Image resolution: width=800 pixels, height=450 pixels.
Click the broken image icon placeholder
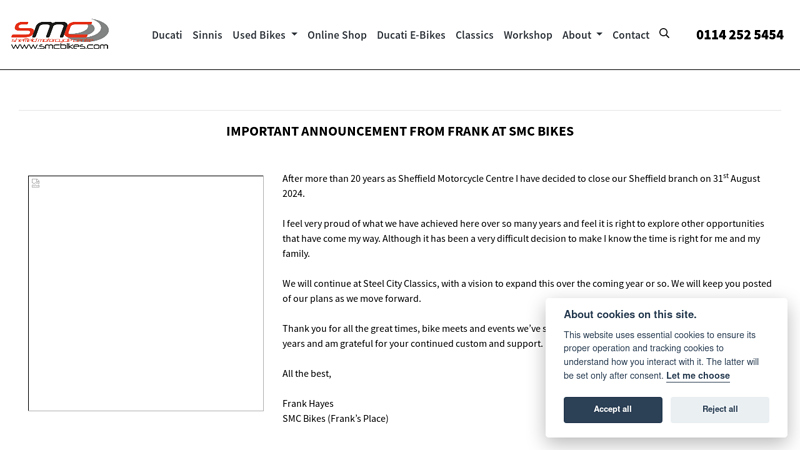point(36,183)
